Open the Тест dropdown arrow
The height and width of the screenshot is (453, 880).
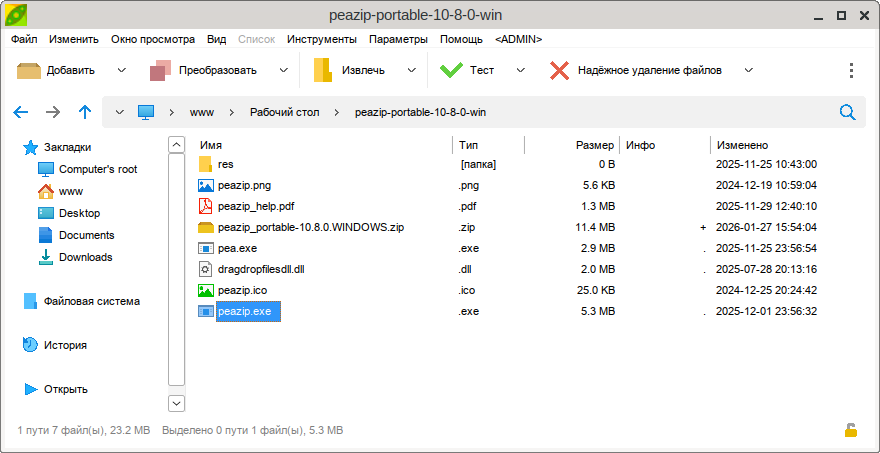pos(519,70)
